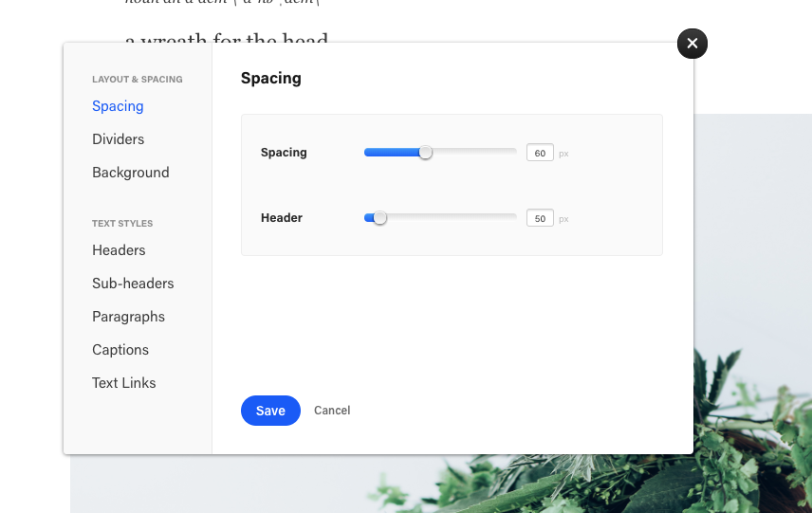This screenshot has width=812, height=513.
Task: Go to Headers text styles
Action: [119, 250]
